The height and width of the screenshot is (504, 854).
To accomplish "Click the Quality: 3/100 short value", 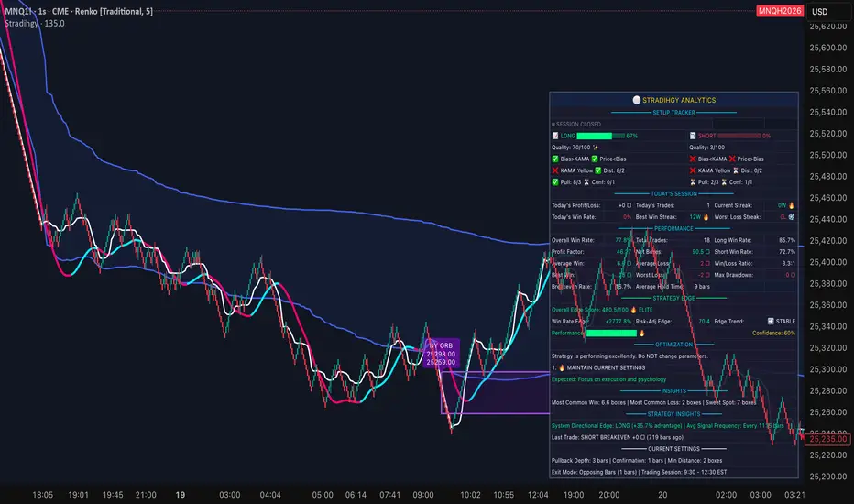I will point(706,148).
